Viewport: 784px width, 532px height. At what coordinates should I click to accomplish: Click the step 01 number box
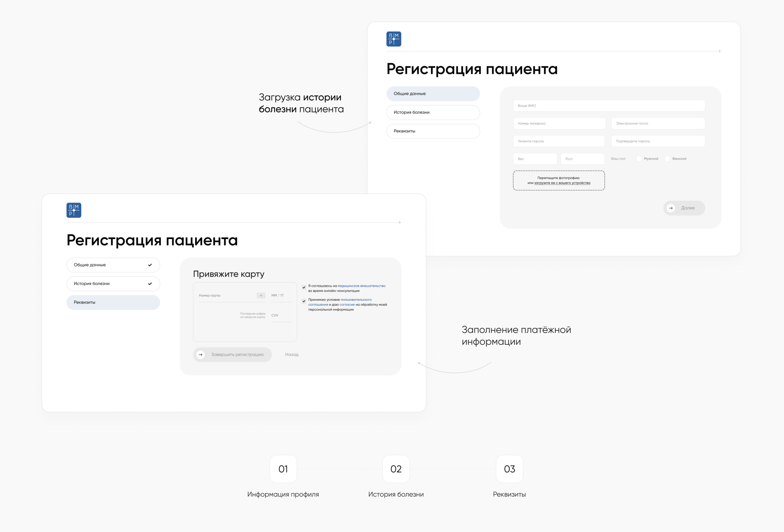283,469
